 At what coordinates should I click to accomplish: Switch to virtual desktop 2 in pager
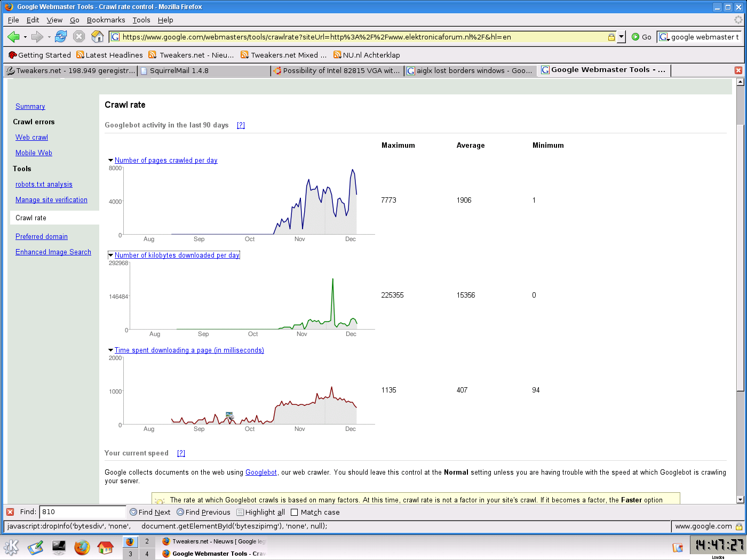click(x=147, y=541)
